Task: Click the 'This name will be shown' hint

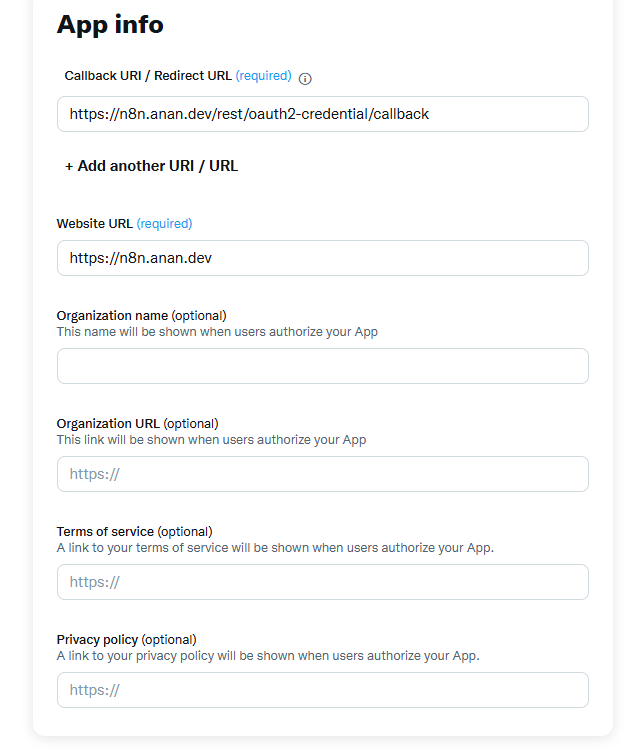Action: pyautogui.click(x=217, y=332)
